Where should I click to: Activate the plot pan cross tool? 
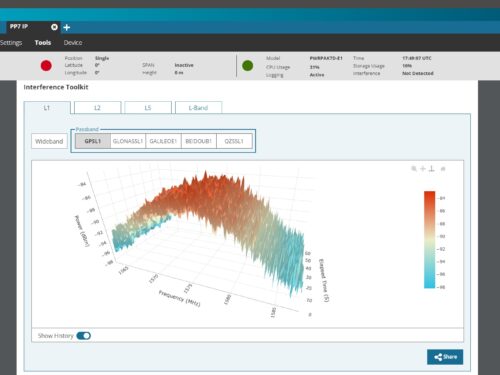coord(423,169)
